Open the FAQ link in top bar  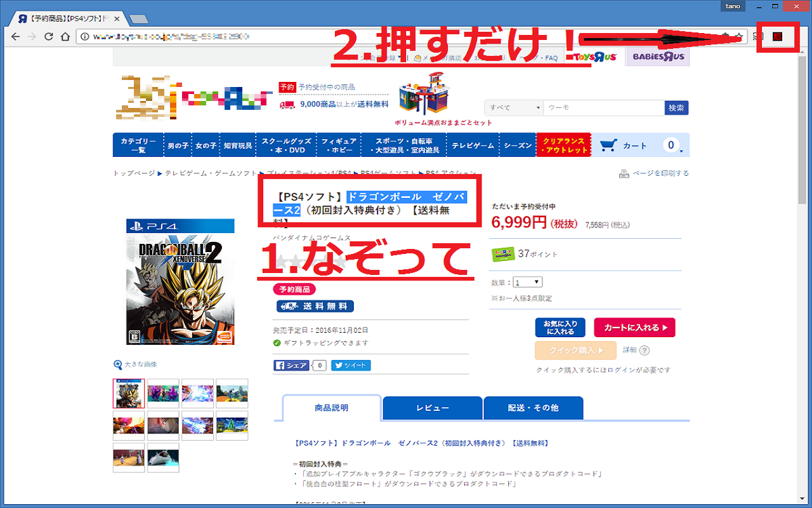coord(551,58)
